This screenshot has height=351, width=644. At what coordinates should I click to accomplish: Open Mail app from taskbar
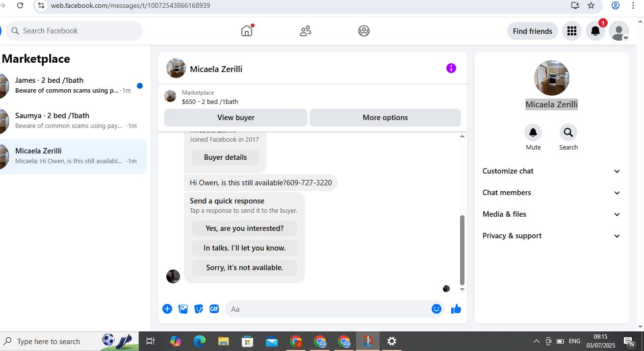(x=272, y=341)
